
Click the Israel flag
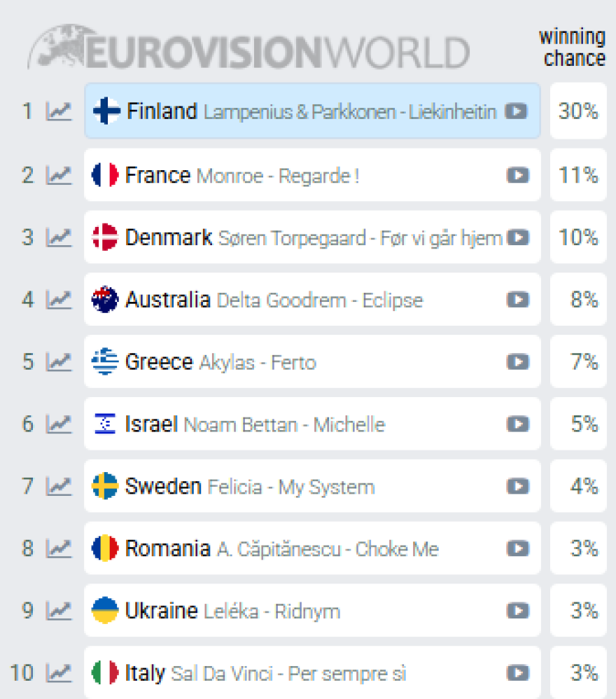[x=105, y=424]
